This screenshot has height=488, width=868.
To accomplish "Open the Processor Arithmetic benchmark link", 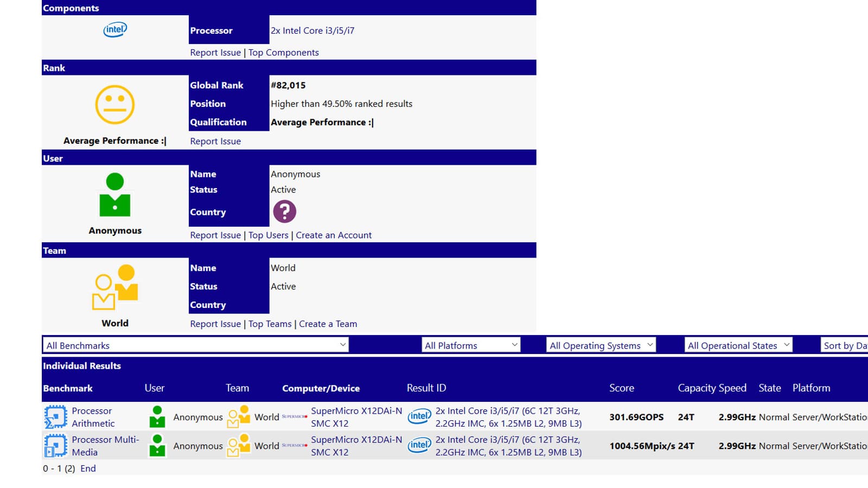I will (93, 417).
